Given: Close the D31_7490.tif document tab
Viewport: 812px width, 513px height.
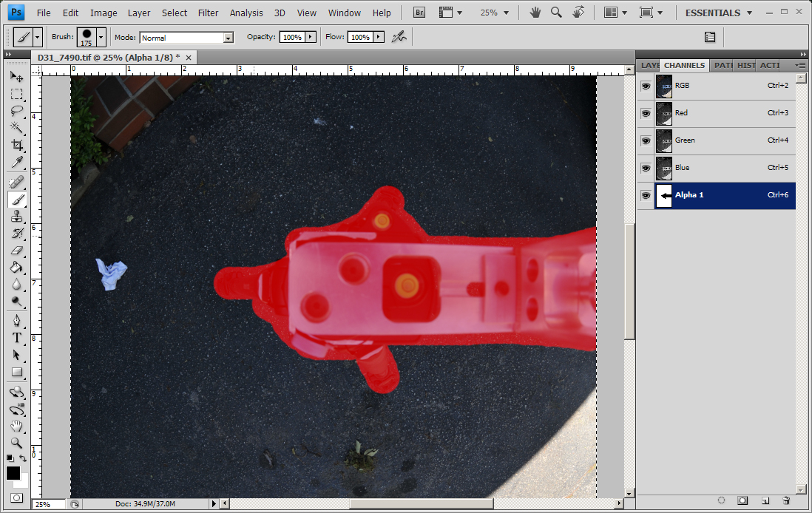Looking at the screenshot, I should point(189,58).
